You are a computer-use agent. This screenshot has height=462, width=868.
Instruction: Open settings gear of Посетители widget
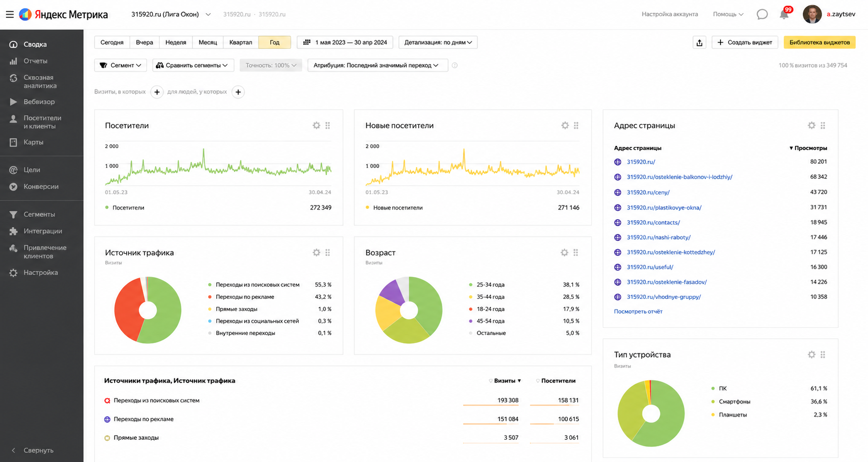(x=316, y=125)
